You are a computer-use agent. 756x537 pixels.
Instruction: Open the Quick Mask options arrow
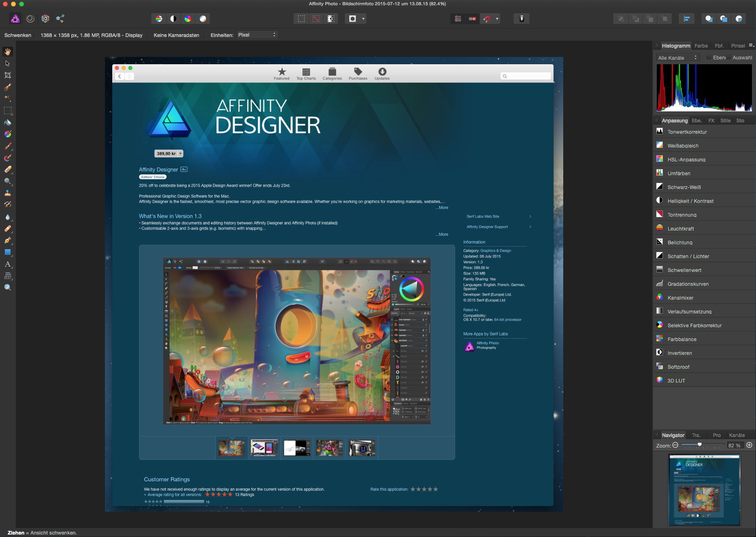tap(363, 19)
